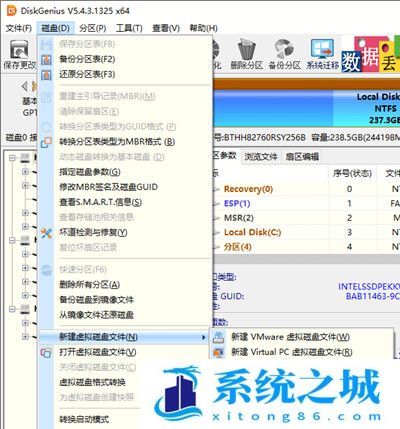Click the BAB11463-9C GUID value
This screenshot has height=429, width=400.
point(373,296)
